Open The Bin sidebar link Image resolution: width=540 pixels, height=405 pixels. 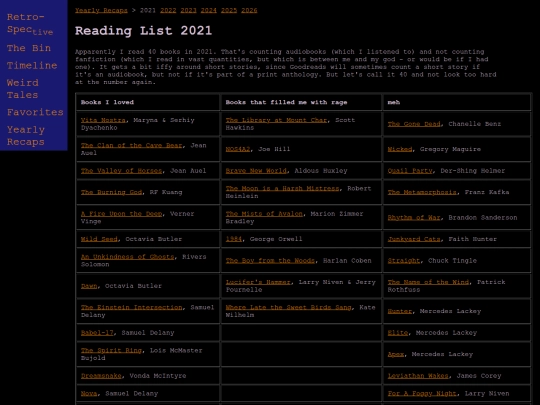(29, 48)
